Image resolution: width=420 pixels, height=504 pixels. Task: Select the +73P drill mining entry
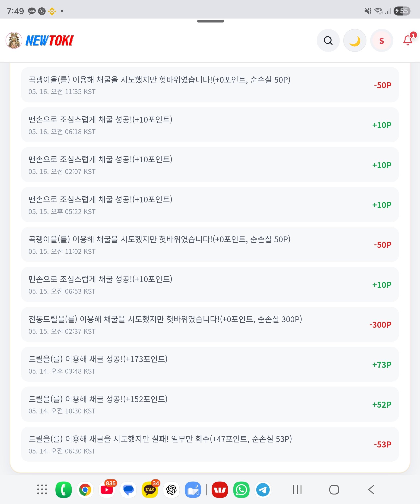[x=210, y=364]
